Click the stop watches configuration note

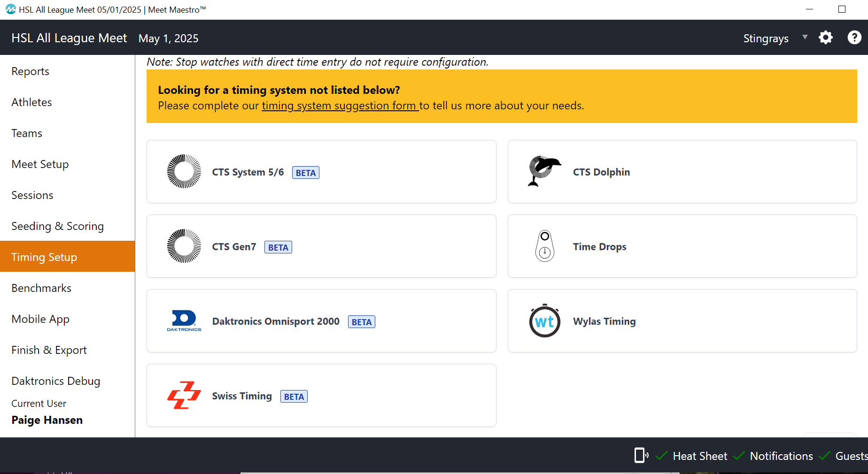(x=318, y=62)
